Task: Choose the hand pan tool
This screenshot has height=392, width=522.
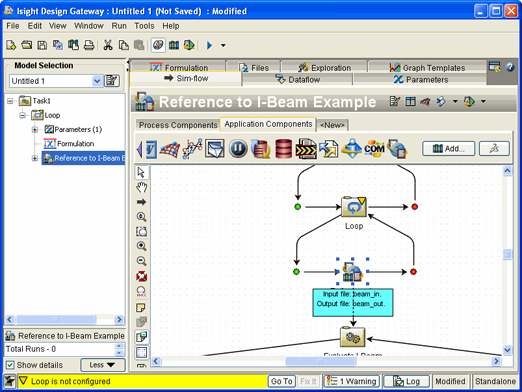Action: [x=141, y=187]
